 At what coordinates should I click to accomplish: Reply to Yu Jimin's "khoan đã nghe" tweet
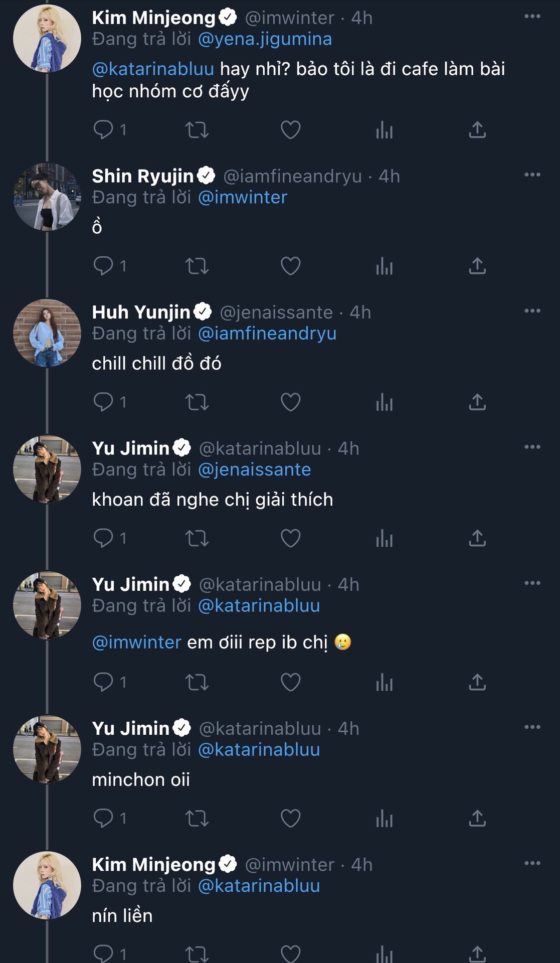pyautogui.click(x=104, y=538)
